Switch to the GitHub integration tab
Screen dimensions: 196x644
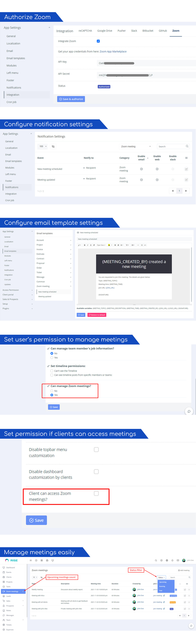coord(163,31)
